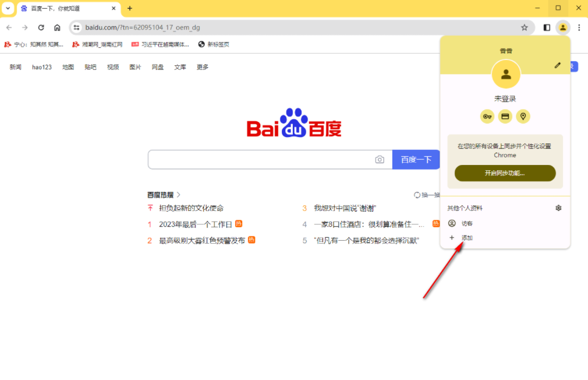Open the 图片 navigation link
The height and width of the screenshot is (380, 588).
pos(136,67)
